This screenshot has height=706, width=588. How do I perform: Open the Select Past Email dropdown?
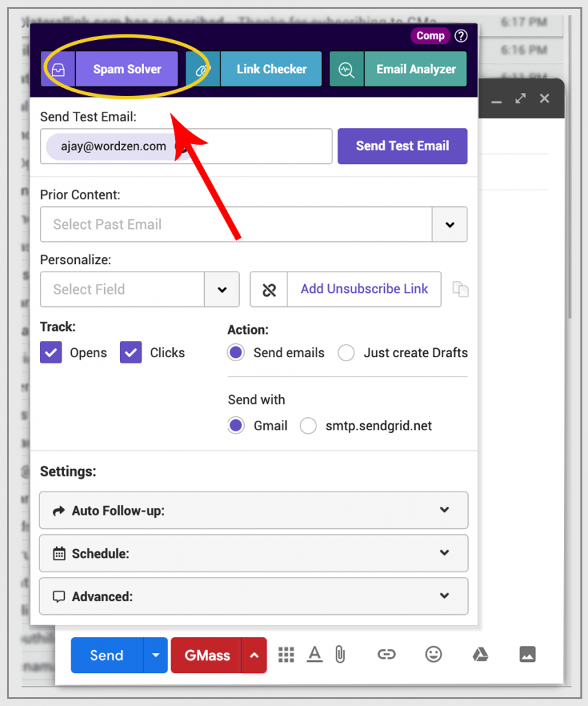click(449, 224)
